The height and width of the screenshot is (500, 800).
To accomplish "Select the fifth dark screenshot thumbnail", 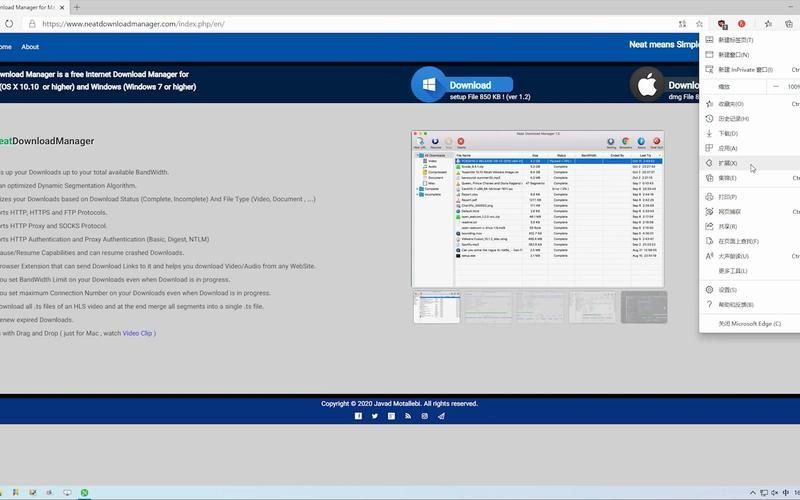I will (644, 307).
